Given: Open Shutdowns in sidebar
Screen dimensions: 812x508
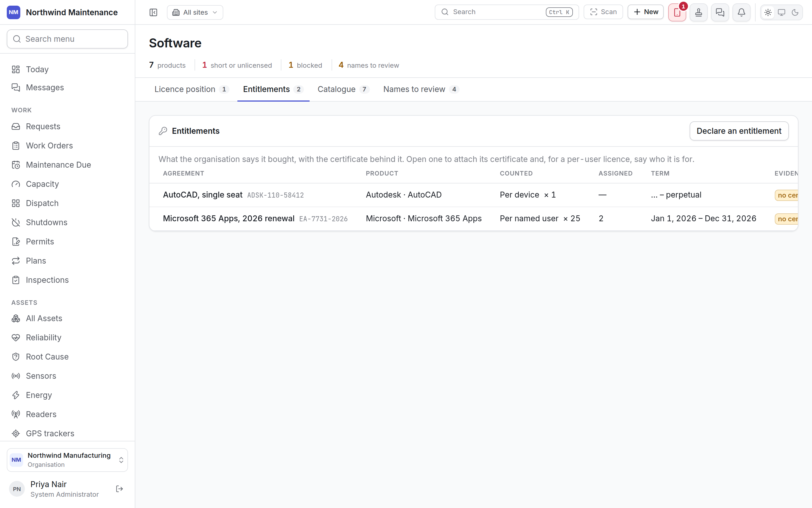Looking at the screenshot, I should click(x=67, y=222).
